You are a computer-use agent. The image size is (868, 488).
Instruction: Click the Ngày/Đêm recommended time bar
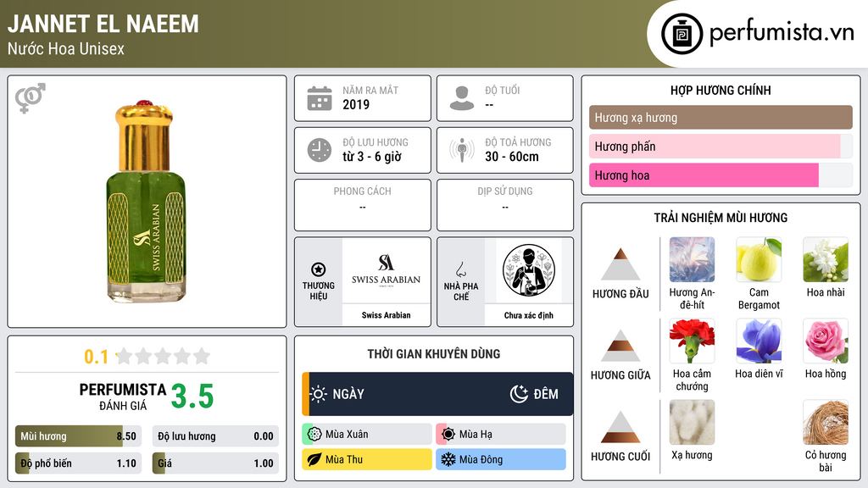coord(437,394)
